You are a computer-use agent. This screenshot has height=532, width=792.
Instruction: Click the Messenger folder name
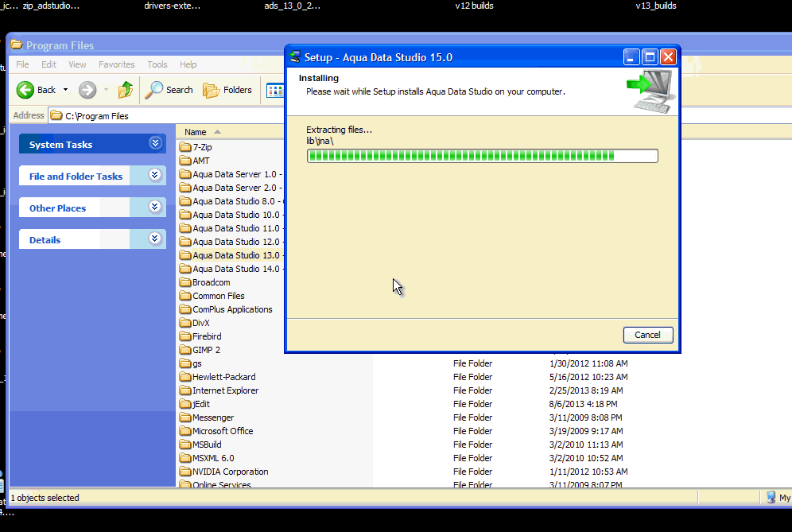[x=213, y=417]
